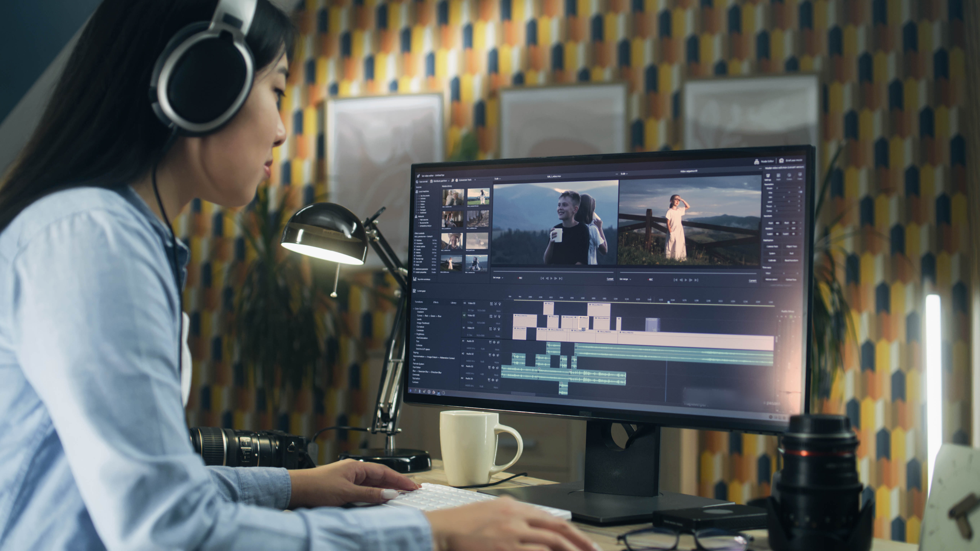Toggle the lightbulb visibility on Video 02
980x551 pixels.
pyautogui.click(x=499, y=316)
